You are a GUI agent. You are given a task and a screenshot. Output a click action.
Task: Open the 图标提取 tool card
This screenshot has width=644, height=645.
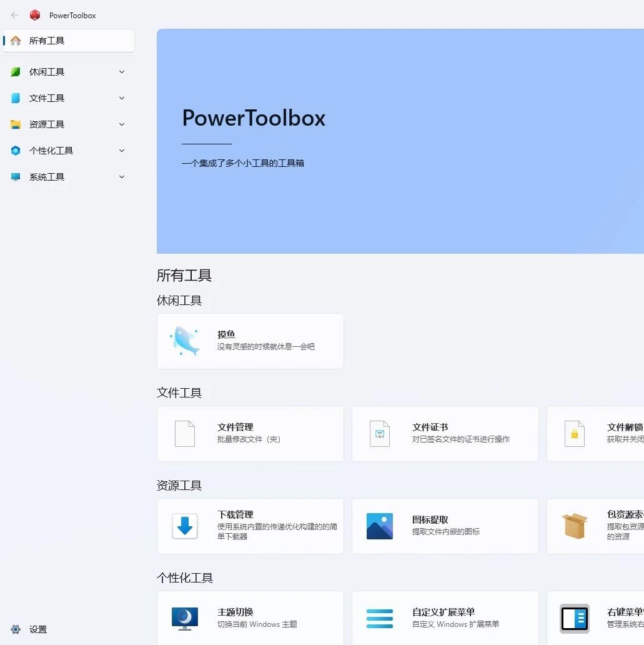(445, 526)
